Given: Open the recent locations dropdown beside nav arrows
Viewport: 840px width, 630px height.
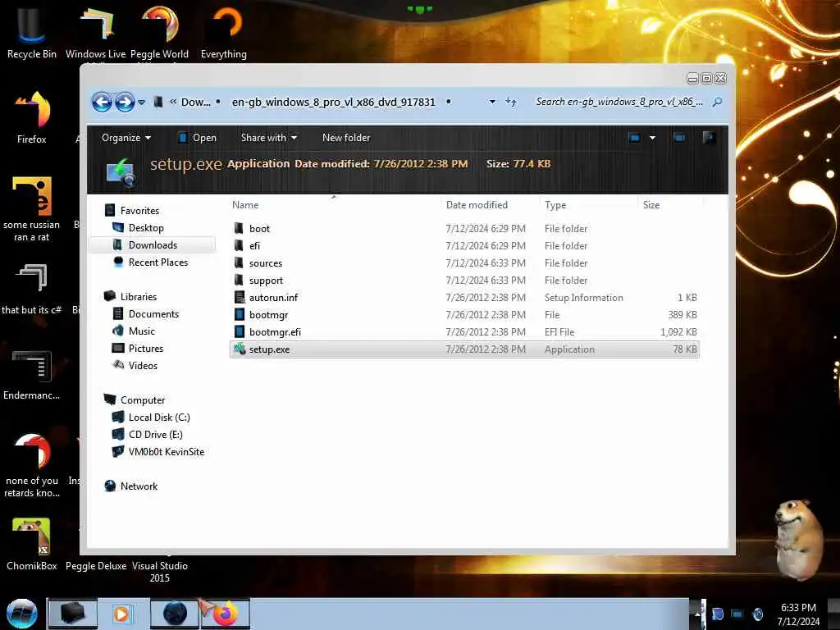Looking at the screenshot, I should coord(141,102).
